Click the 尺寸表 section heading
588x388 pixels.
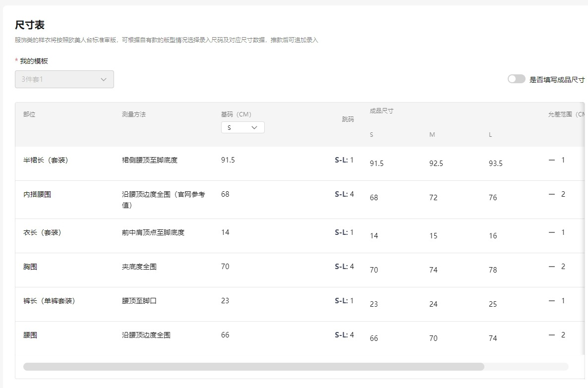[30, 25]
